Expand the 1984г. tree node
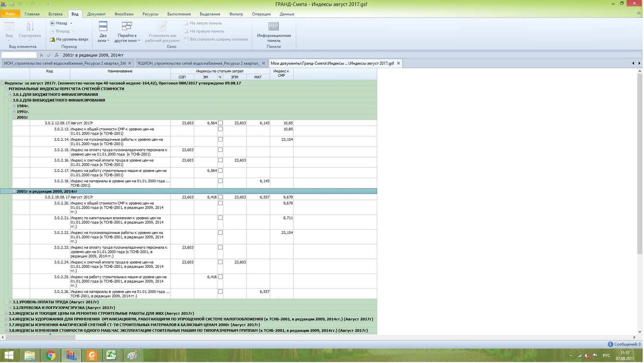Viewport: 644px width, 363px height. click(14, 106)
